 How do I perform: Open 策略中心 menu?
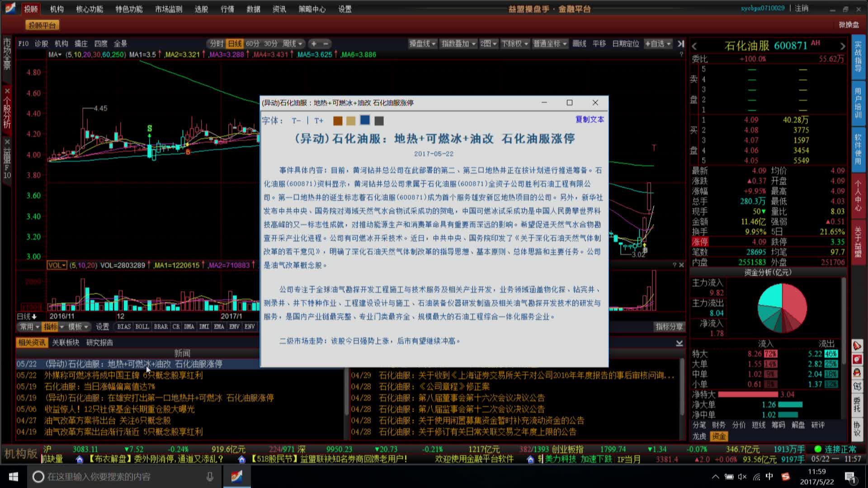[x=312, y=9]
